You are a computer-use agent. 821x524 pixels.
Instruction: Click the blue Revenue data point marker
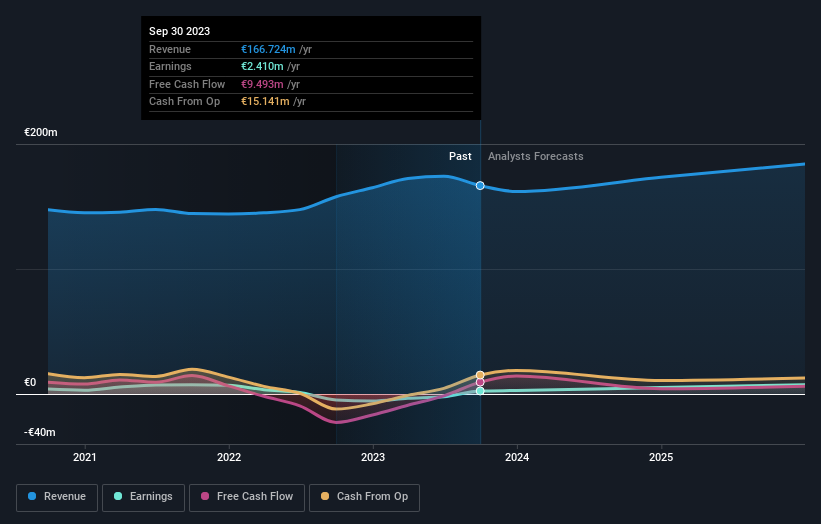pyautogui.click(x=480, y=186)
